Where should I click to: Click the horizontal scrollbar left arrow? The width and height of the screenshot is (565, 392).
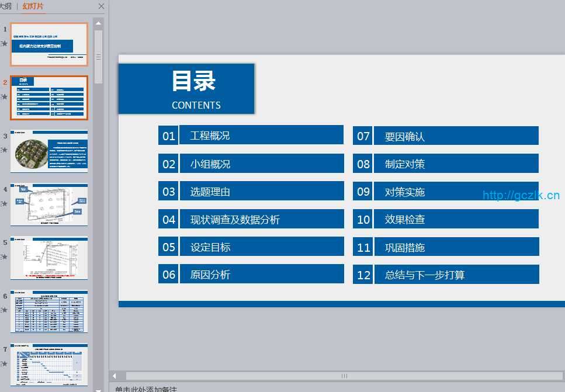click(x=115, y=376)
